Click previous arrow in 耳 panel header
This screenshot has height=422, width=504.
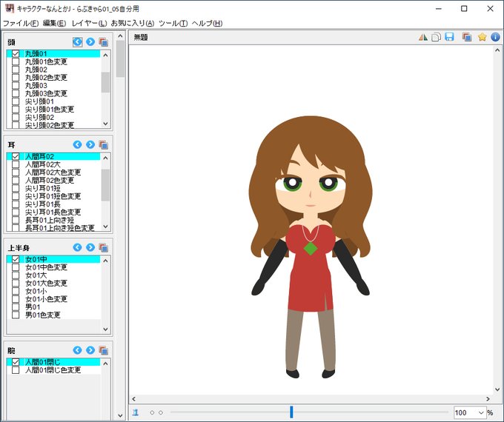click(78, 144)
